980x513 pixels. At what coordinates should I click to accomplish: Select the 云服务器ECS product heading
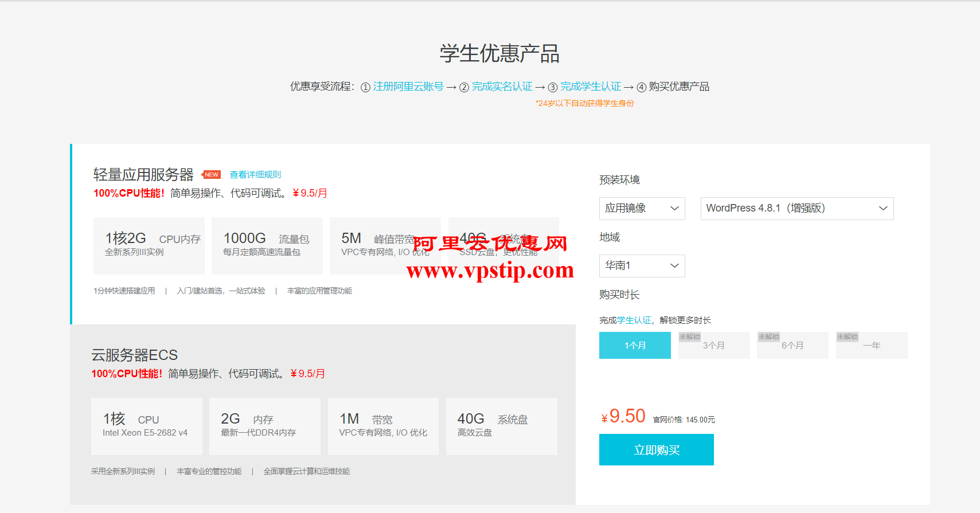[x=135, y=355]
